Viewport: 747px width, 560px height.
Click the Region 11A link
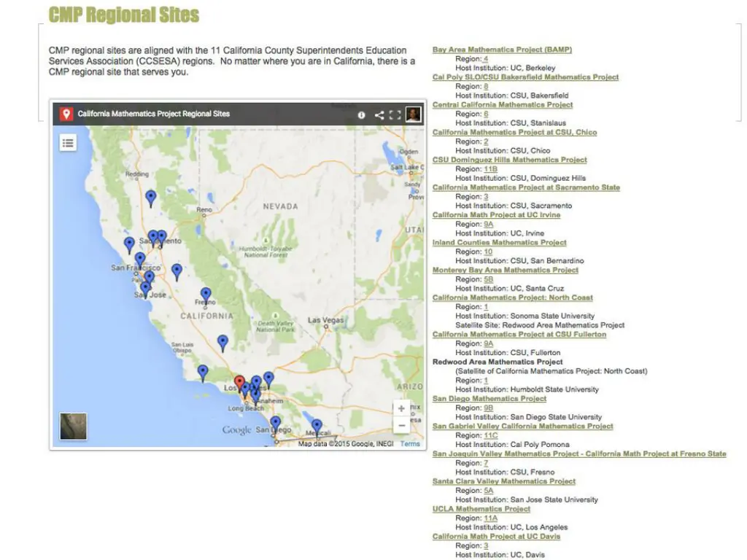point(490,519)
